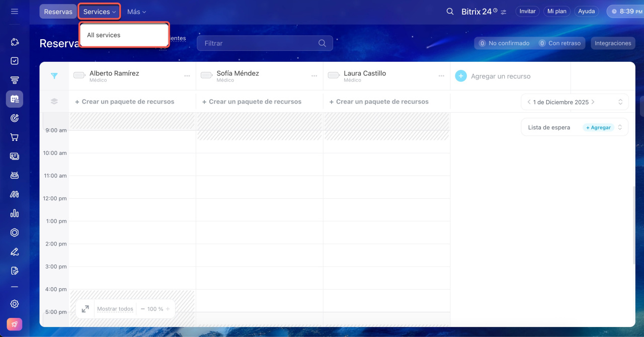Click the funnel filter icon above resources
Image resolution: width=644 pixels, height=337 pixels.
[54, 76]
